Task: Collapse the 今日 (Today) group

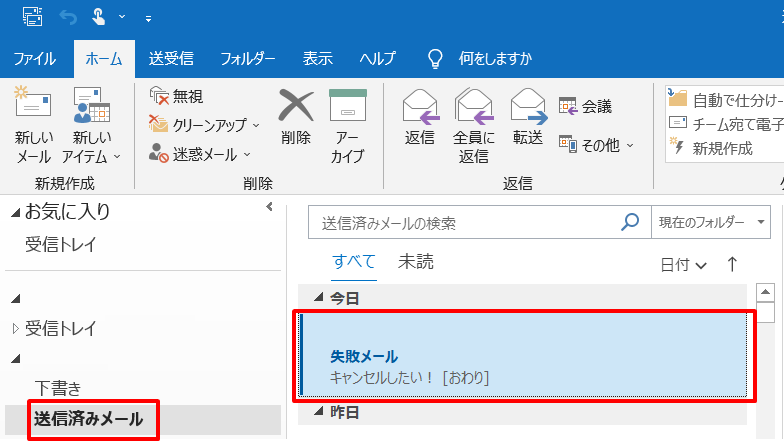Action: (320, 297)
